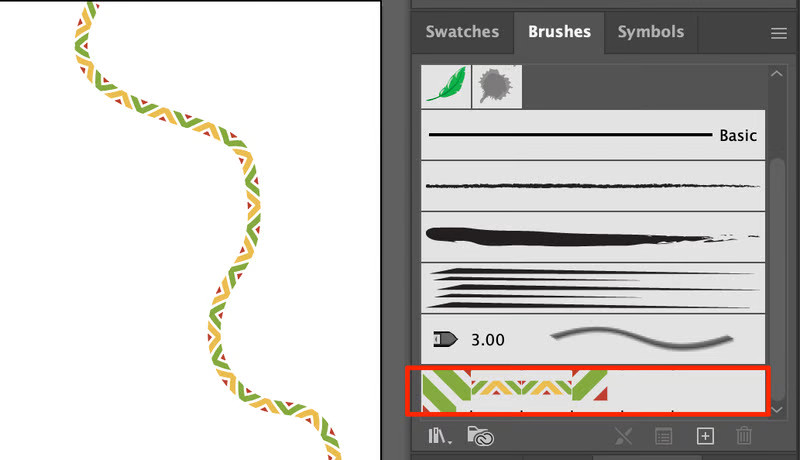The height and width of the screenshot is (460, 800).
Task: Select the thick ink art brush
Action: pyautogui.click(x=593, y=237)
